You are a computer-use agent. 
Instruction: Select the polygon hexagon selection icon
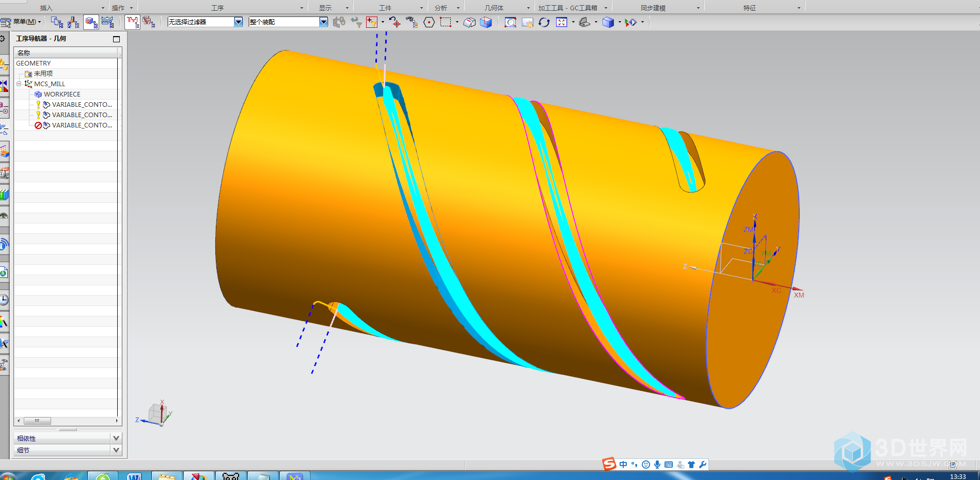click(429, 22)
